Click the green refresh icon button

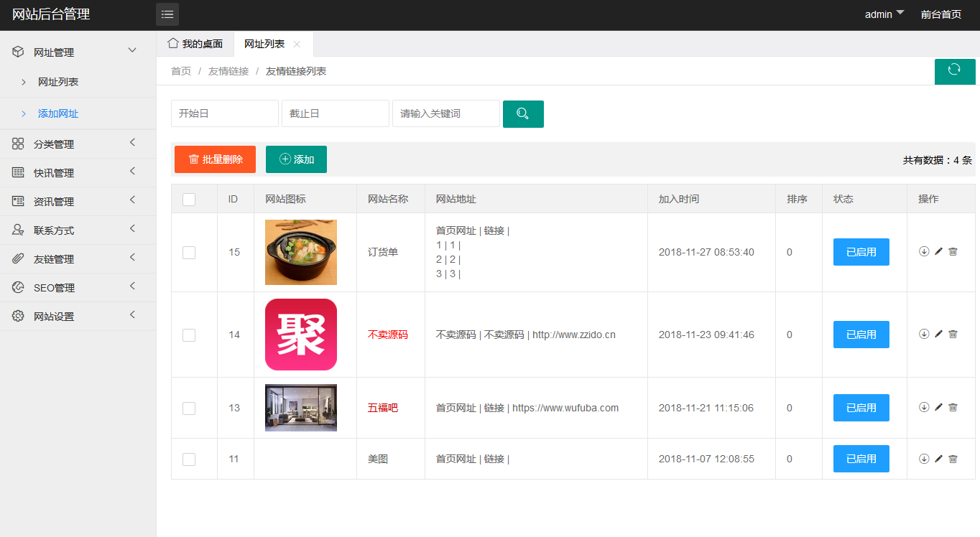(954, 70)
